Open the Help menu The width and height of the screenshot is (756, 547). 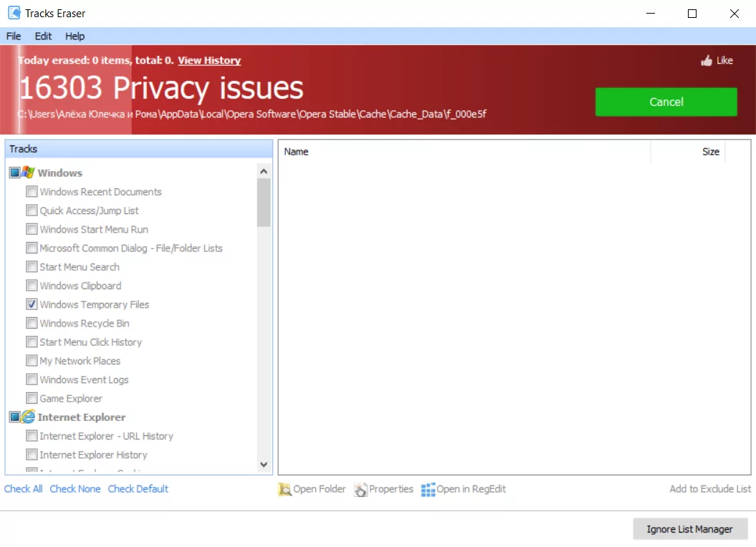75,36
